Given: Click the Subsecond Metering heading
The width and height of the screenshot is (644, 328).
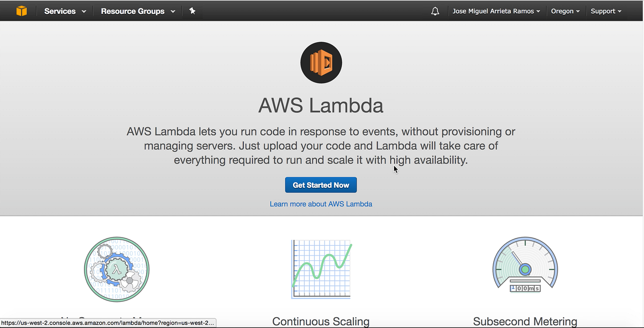Looking at the screenshot, I should [525, 321].
